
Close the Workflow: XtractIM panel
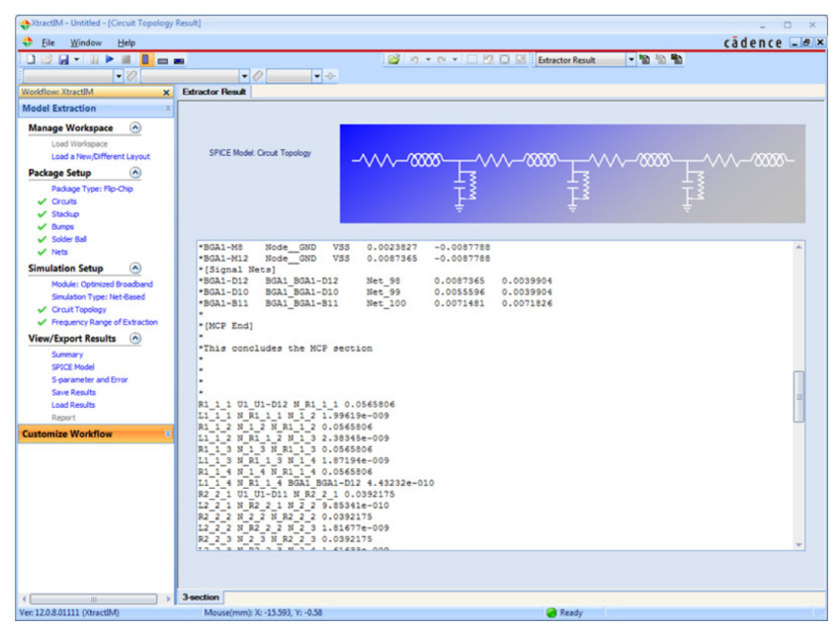[166, 92]
